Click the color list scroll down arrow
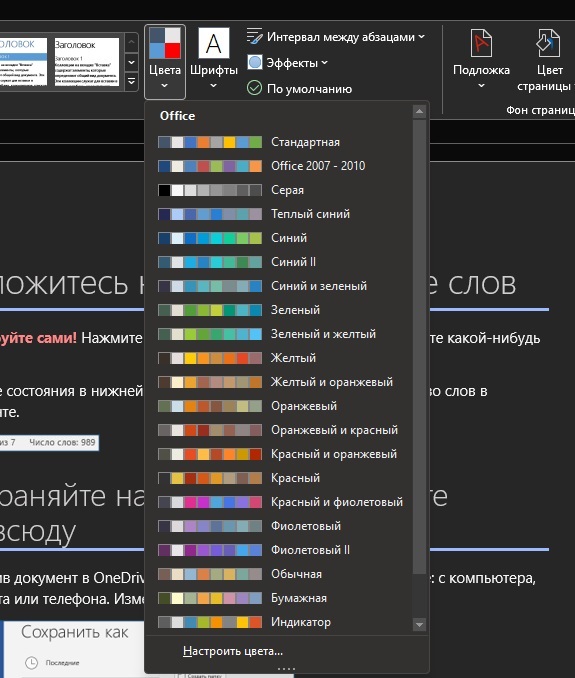This screenshot has height=678, width=575. (x=419, y=624)
